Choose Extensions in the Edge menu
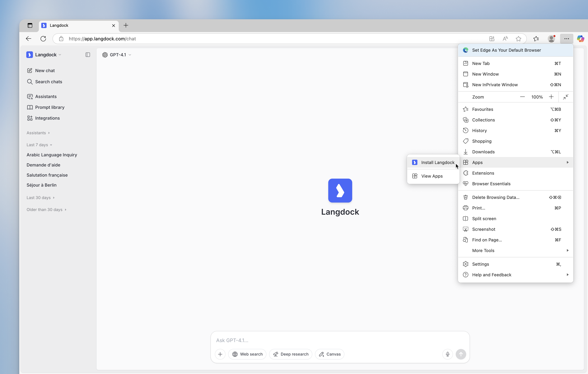588x374 pixels. pos(483,173)
